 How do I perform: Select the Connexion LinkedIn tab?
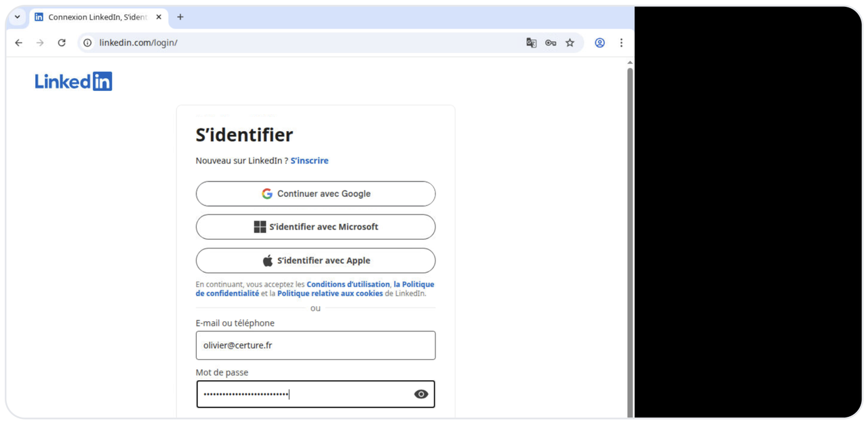98,17
